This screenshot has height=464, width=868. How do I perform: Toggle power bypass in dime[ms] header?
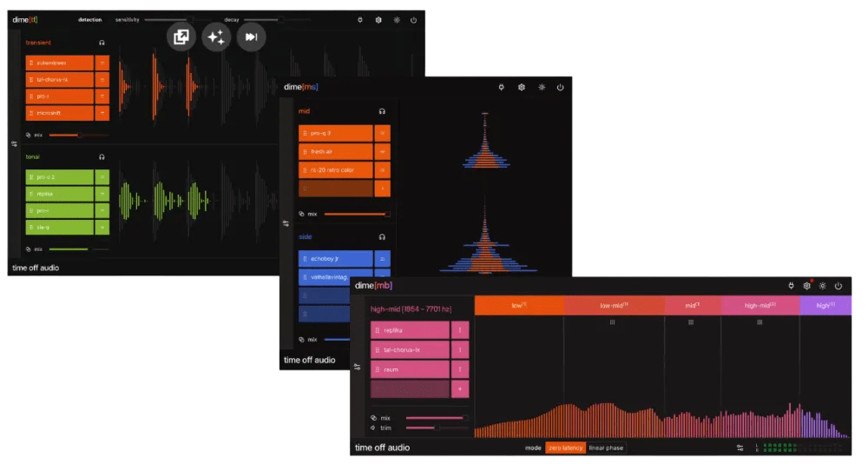click(560, 87)
